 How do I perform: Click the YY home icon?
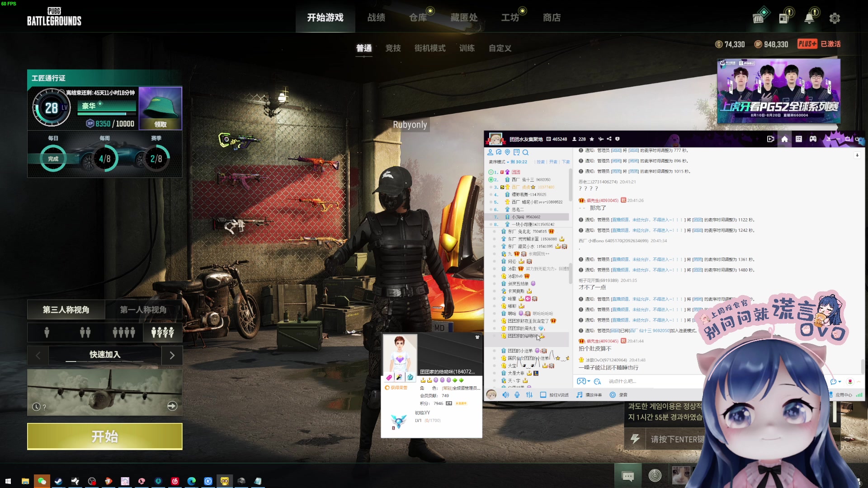coord(784,139)
